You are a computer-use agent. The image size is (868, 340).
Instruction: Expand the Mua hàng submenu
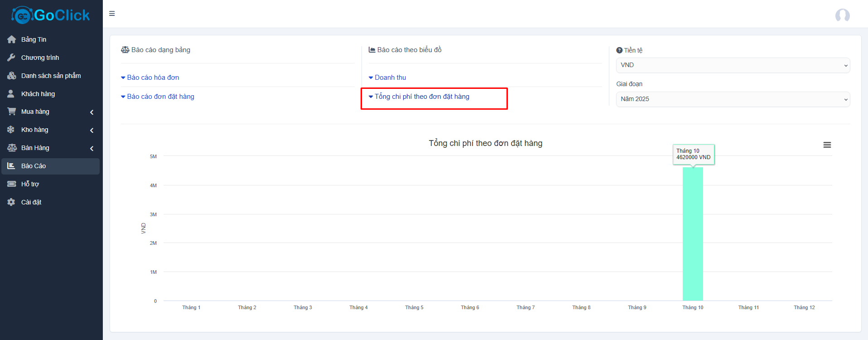[x=92, y=112]
